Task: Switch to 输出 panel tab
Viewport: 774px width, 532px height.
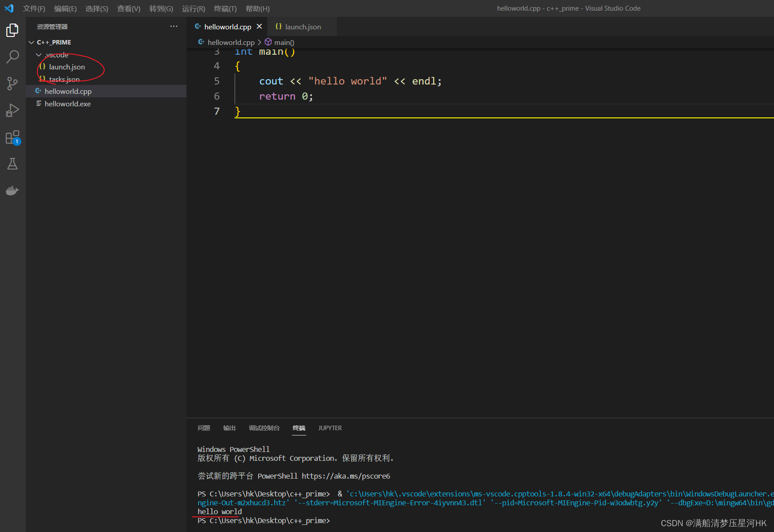Action: tap(229, 428)
